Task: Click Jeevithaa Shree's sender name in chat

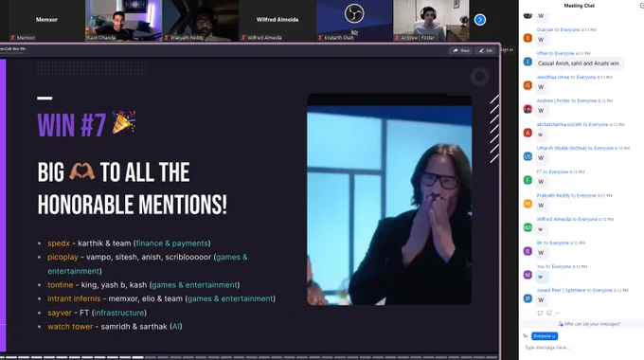Action: click(x=553, y=77)
